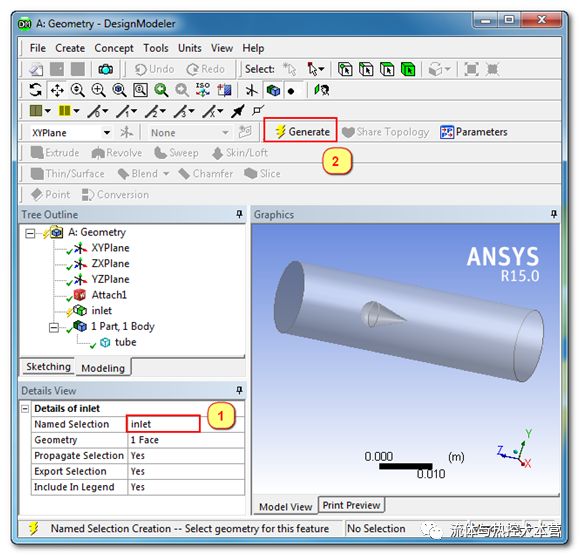
Task: Select XYPlane in the tree outline
Action: [110, 248]
